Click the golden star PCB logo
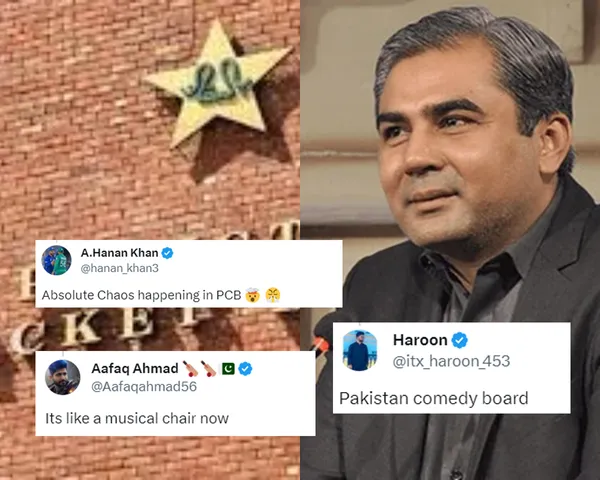The image size is (600, 480). coord(217,84)
